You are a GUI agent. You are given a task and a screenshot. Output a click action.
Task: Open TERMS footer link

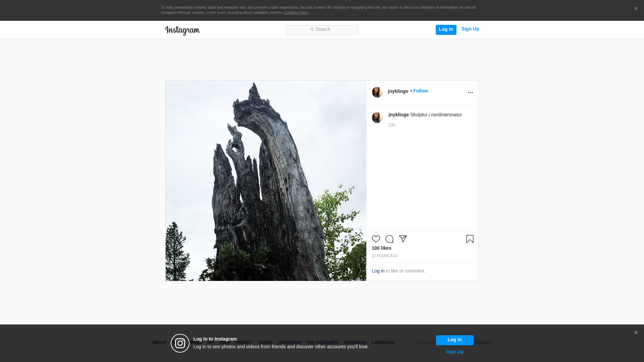click(265, 343)
